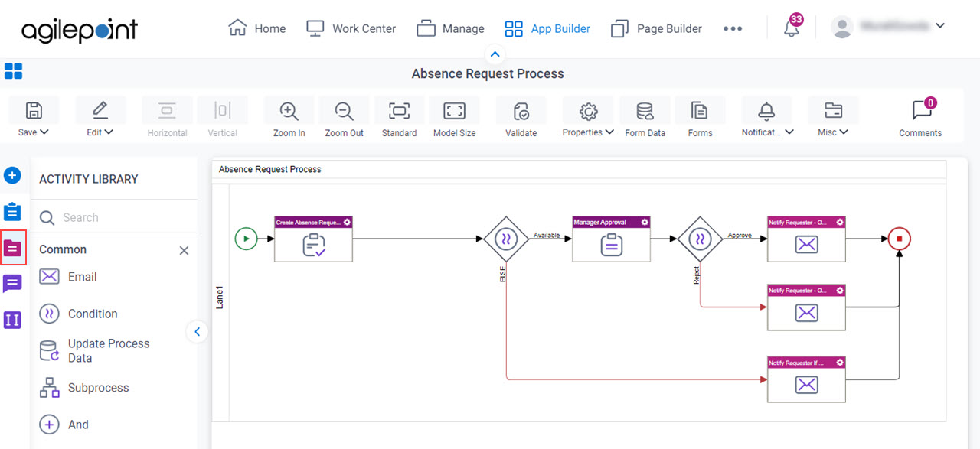Open the purple columns sidebar icon
Image resolution: width=980 pixels, height=449 pixels.
pos(12,320)
